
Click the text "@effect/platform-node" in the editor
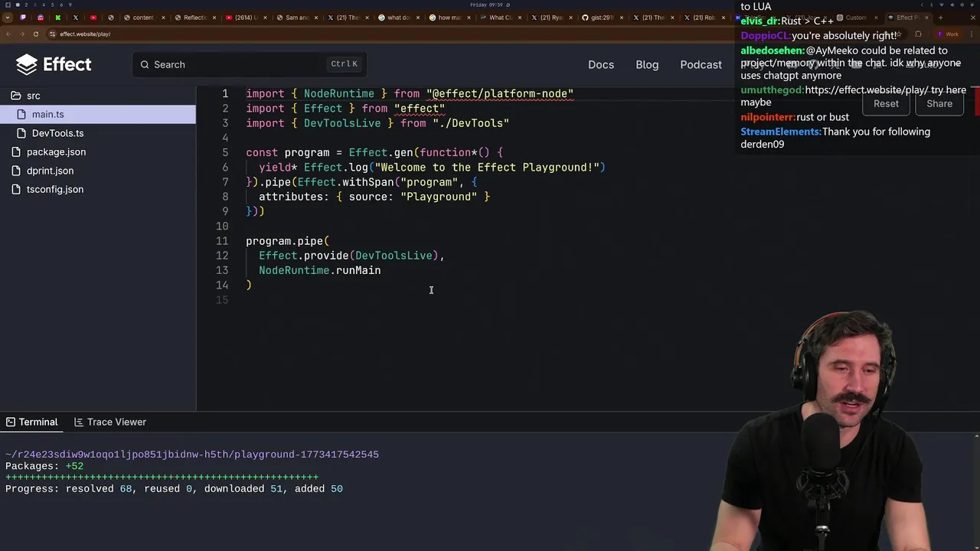click(x=500, y=93)
